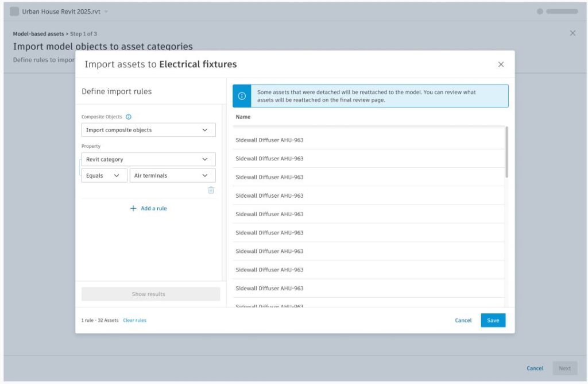Open the Urban House Revit file dropdown arrow

106,11
